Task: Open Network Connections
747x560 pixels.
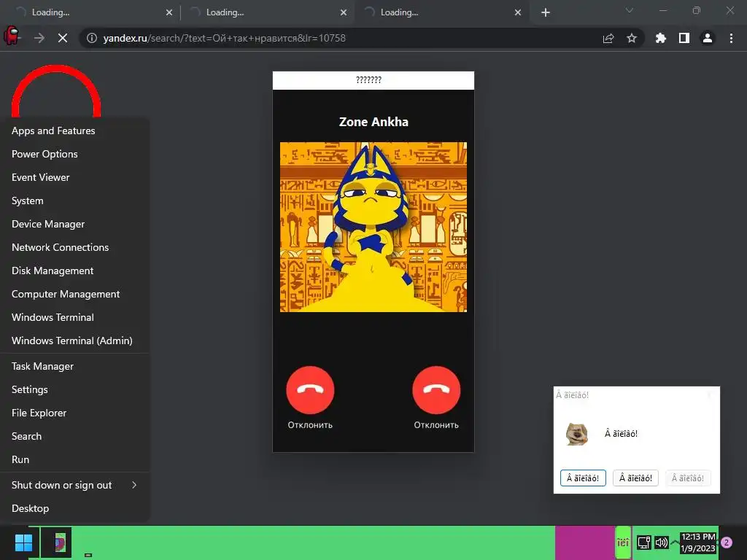Action: 75,247
